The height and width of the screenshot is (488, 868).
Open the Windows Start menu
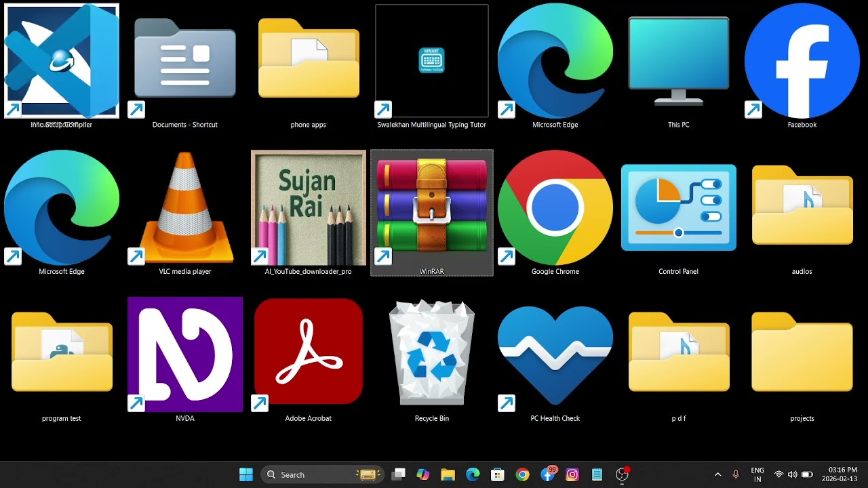click(x=246, y=474)
